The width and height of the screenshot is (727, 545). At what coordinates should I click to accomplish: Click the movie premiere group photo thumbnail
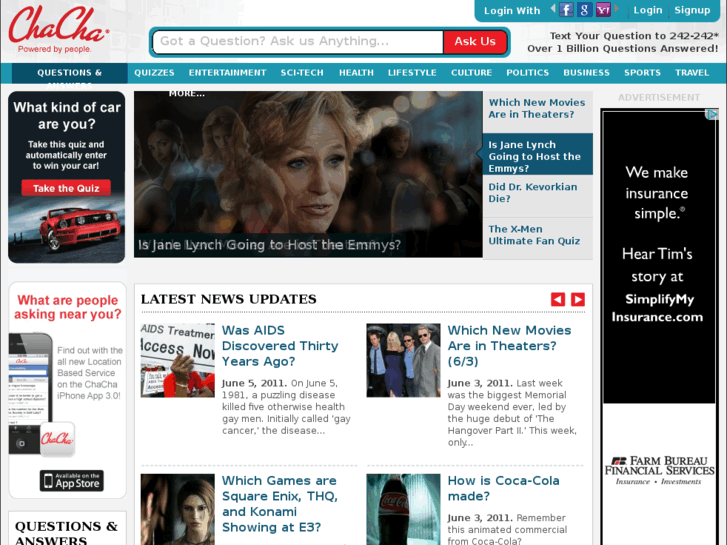(403, 360)
